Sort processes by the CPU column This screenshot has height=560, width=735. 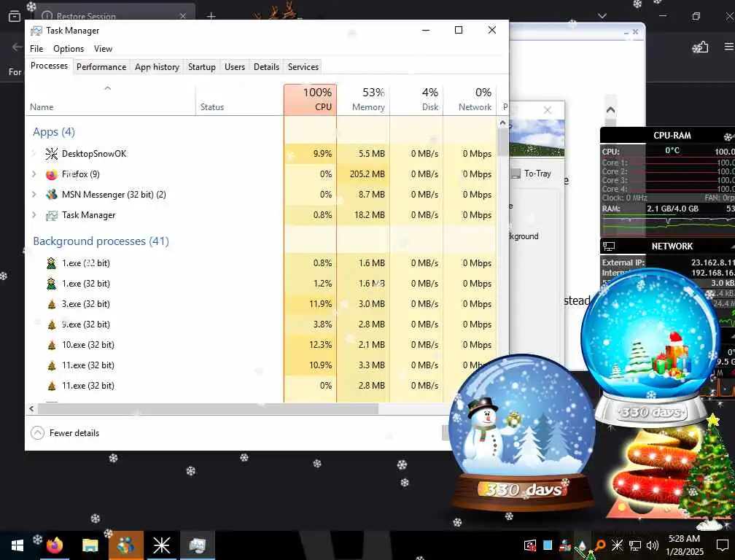click(x=310, y=99)
